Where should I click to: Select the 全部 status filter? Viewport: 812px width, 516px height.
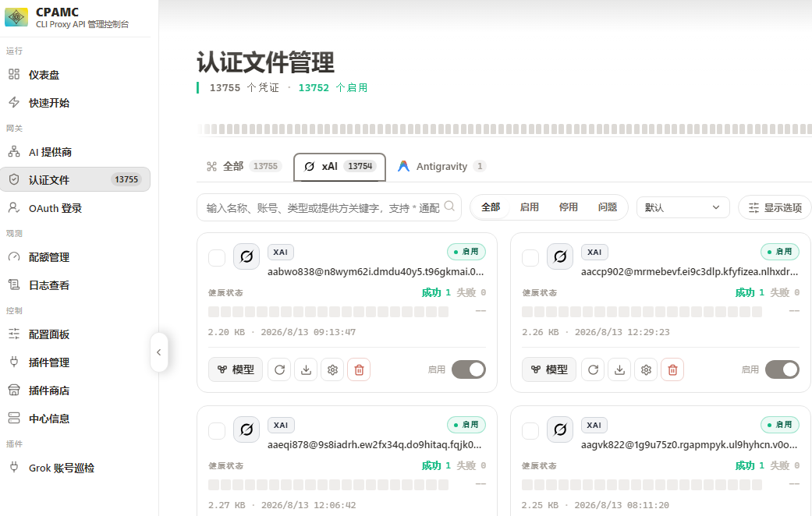pyautogui.click(x=491, y=207)
